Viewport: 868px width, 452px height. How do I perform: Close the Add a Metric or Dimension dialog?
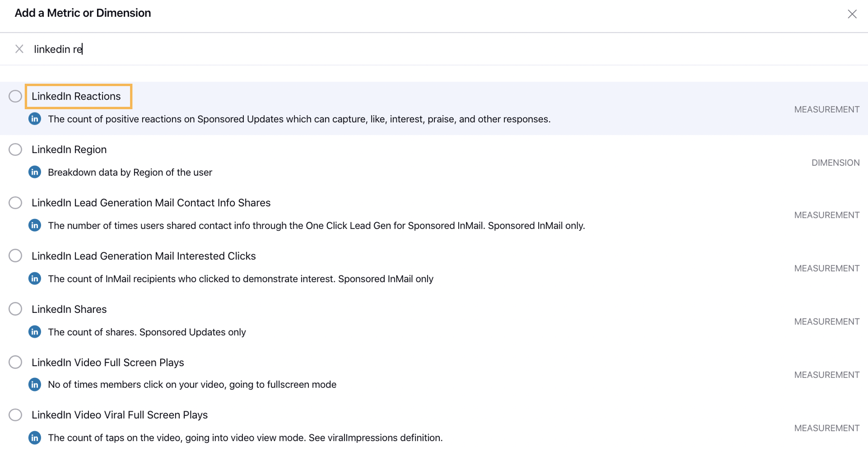[852, 14]
